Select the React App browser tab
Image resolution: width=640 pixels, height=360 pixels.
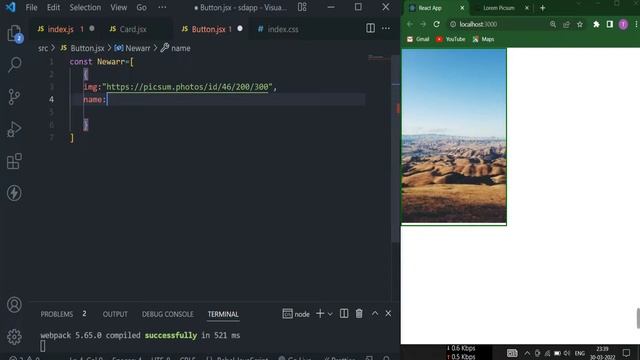point(430,8)
